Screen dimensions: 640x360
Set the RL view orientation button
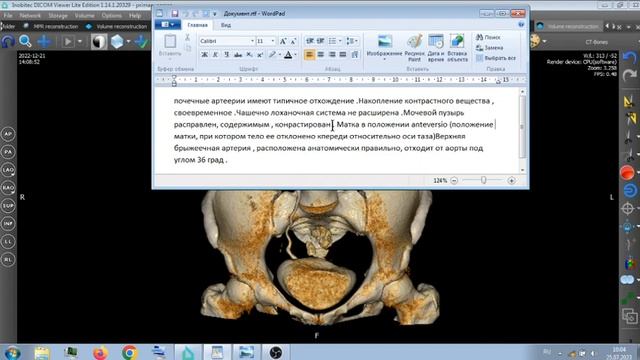coord(8,260)
